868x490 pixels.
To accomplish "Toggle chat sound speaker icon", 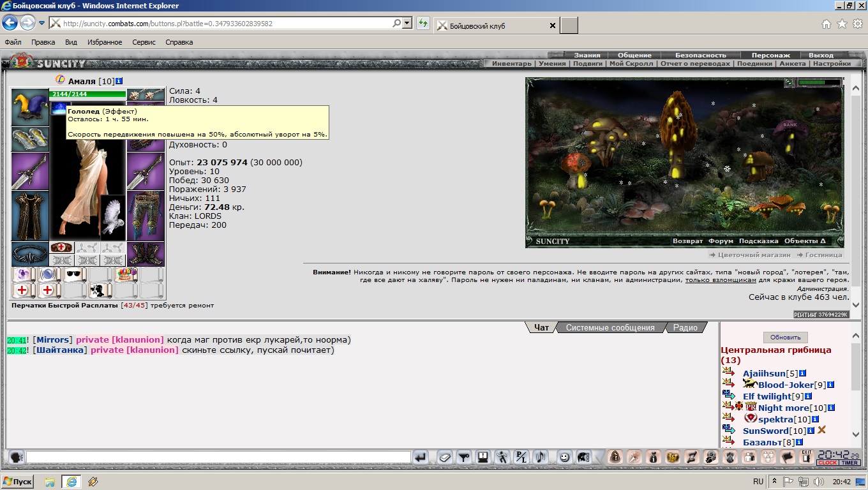I will click(x=541, y=457).
